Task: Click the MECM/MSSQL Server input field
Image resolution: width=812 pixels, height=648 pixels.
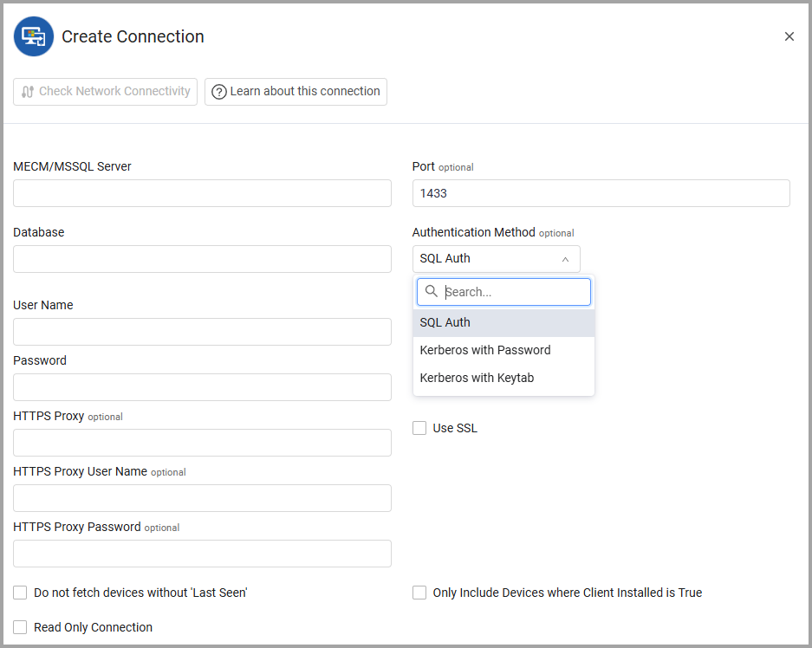Action: point(202,193)
